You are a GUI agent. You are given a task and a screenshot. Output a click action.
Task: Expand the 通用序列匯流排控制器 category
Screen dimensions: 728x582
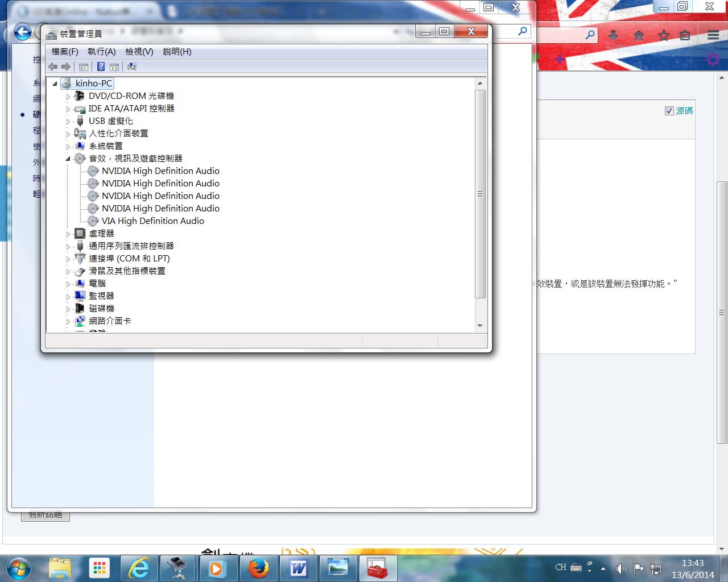click(x=68, y=247)
